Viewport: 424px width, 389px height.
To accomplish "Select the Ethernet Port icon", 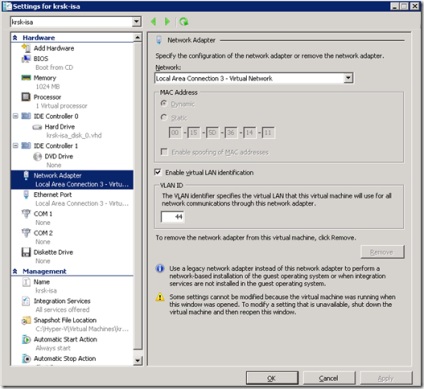I will click(26, 195).
